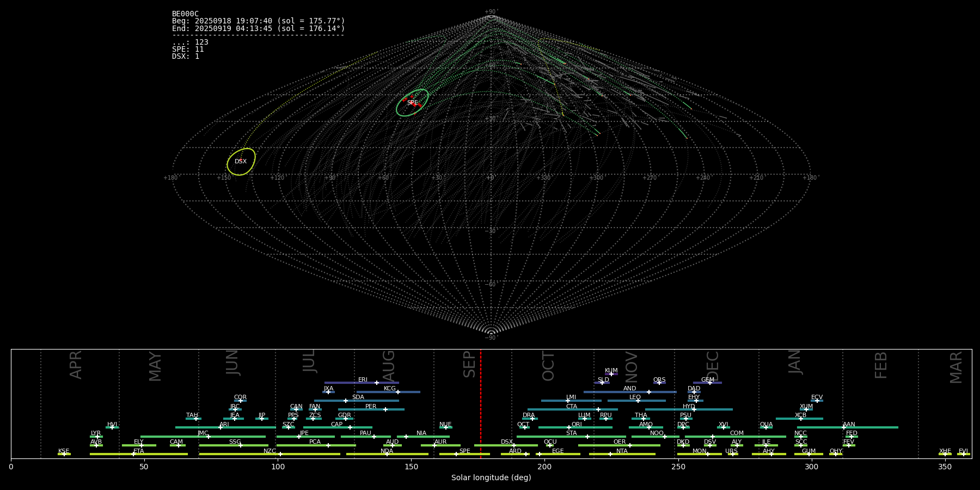Click the JMC shower label in timeline
This screenshot has height=490, width=980.
coord(203,433)
